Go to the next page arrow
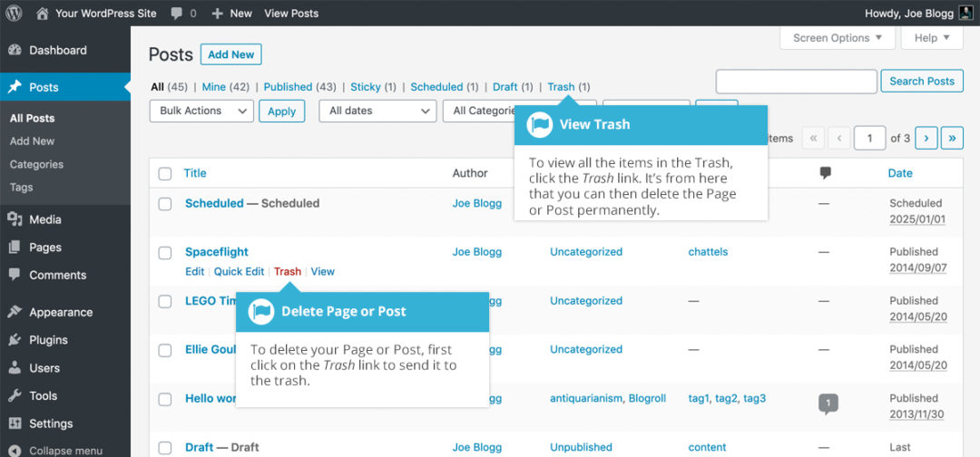 (926, 138)
